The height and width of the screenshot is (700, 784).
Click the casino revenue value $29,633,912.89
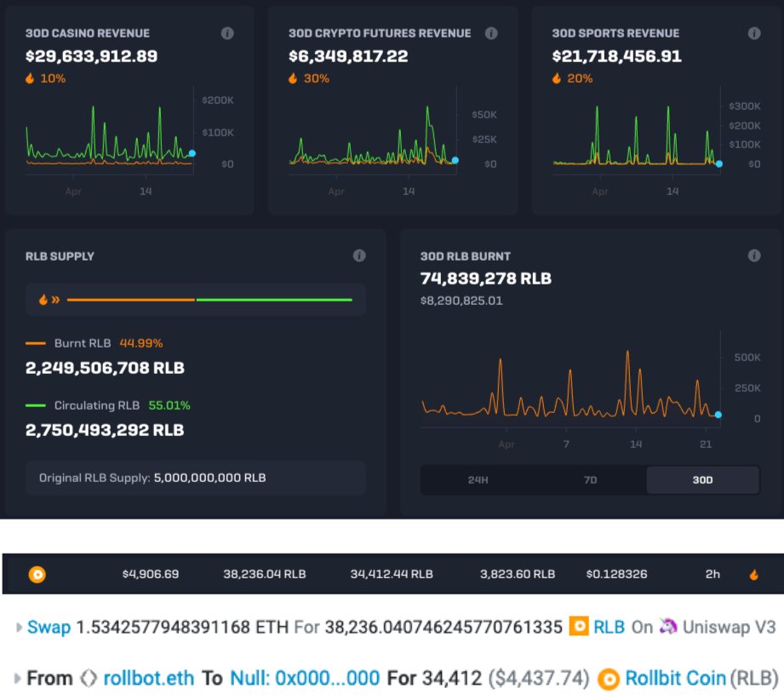[x=91, y=56]
